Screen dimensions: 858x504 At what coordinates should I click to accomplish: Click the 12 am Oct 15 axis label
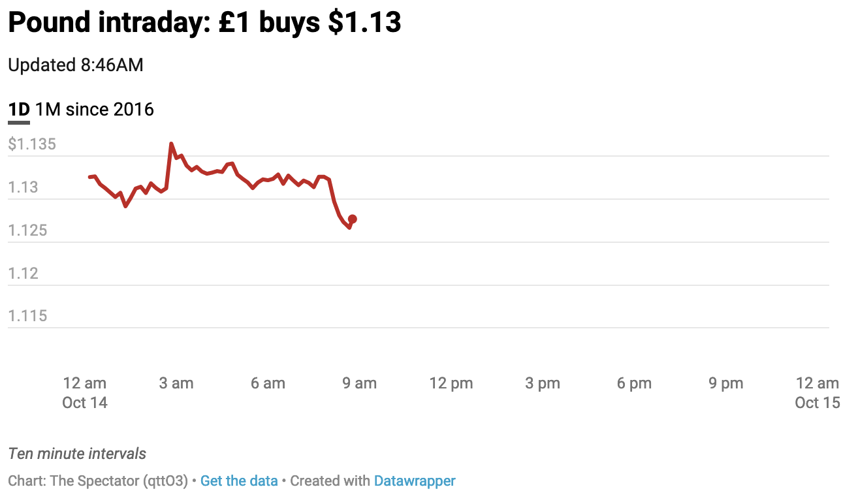point(818,392)
